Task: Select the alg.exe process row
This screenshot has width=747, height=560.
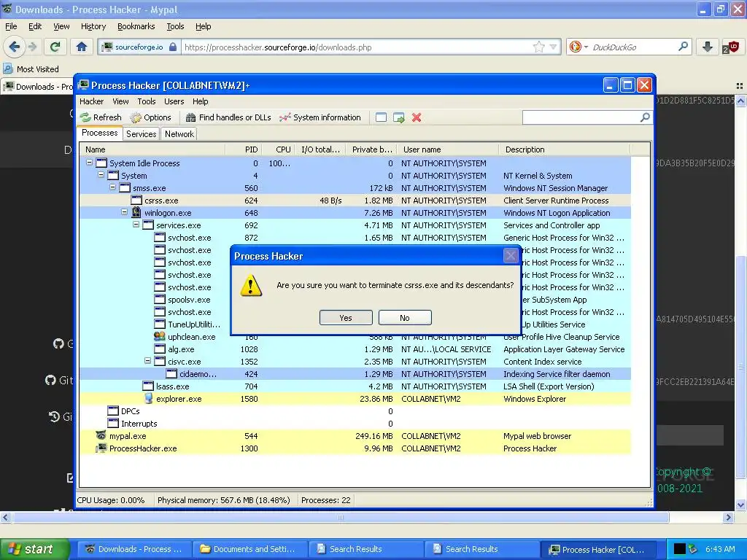Action: pyautogui.click(x=355, y=349)
